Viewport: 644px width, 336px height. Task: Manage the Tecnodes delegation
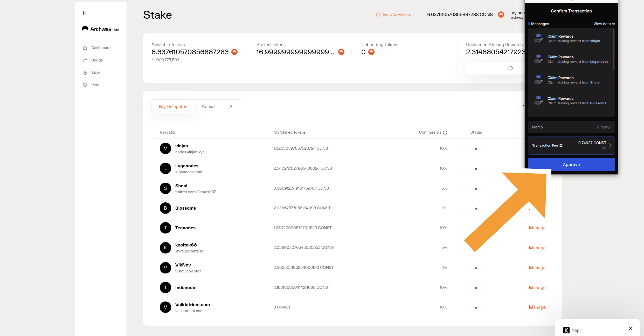[537, 228]
